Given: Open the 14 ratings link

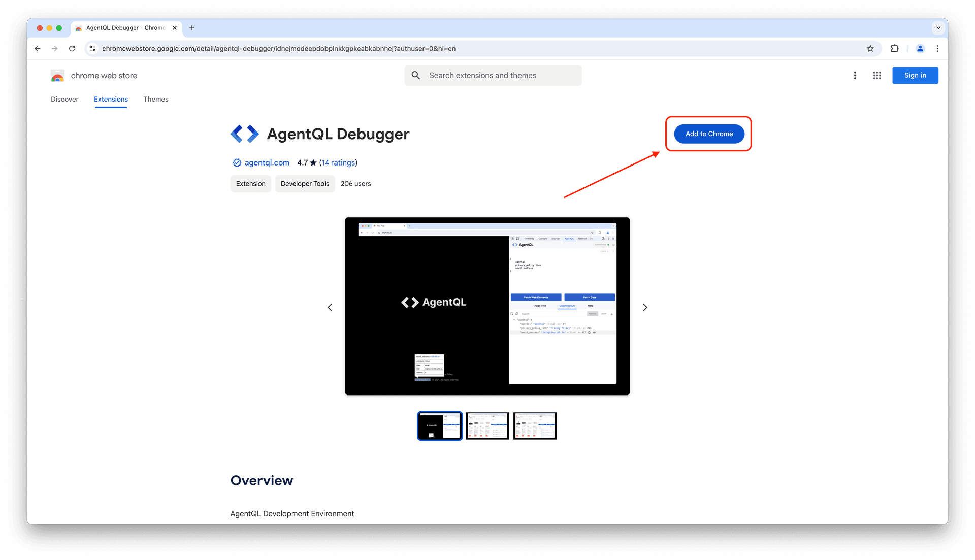Looking at the screenshot, I should tap(338, 162).
